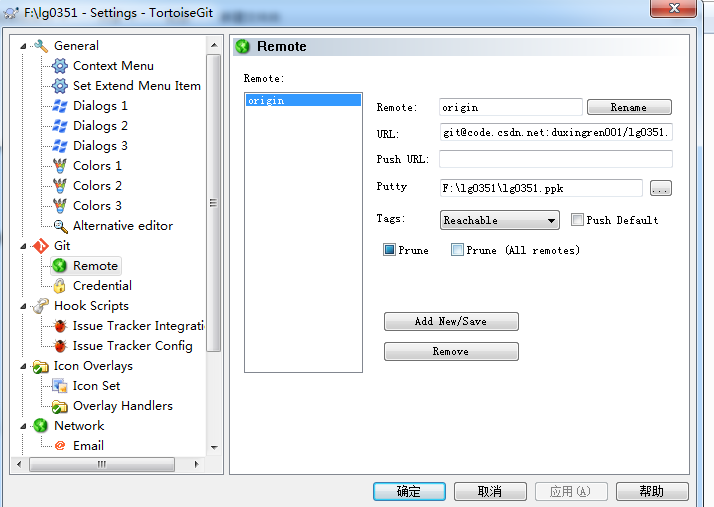
Task: Check Prune (All remotes) option
Action: (457, 250)
